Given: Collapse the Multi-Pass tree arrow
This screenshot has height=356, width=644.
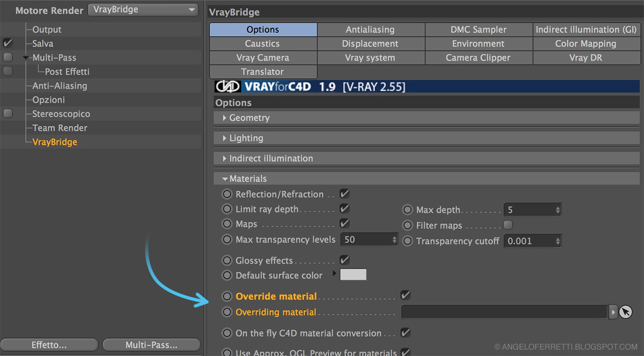Looking at the screenshot, I should (x=26, y=58).
